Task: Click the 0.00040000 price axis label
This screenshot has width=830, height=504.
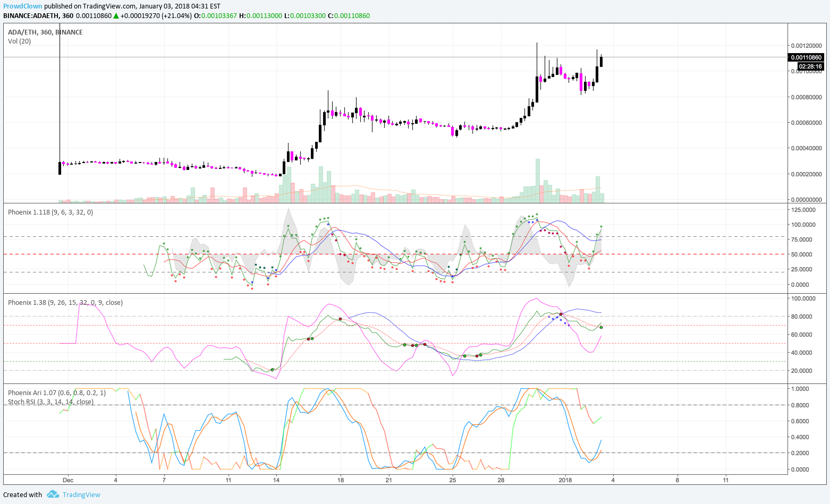Action: pos(806,148)
